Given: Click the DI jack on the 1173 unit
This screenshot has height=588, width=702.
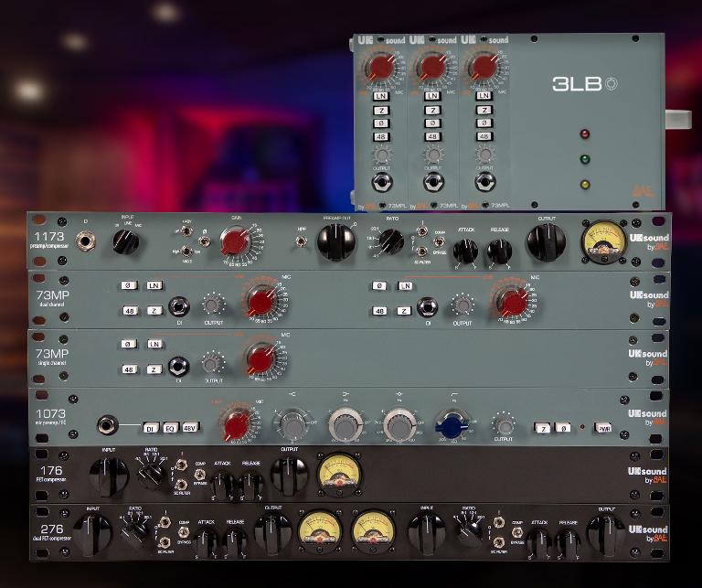Looking at the screenshot, I should 85,241.
